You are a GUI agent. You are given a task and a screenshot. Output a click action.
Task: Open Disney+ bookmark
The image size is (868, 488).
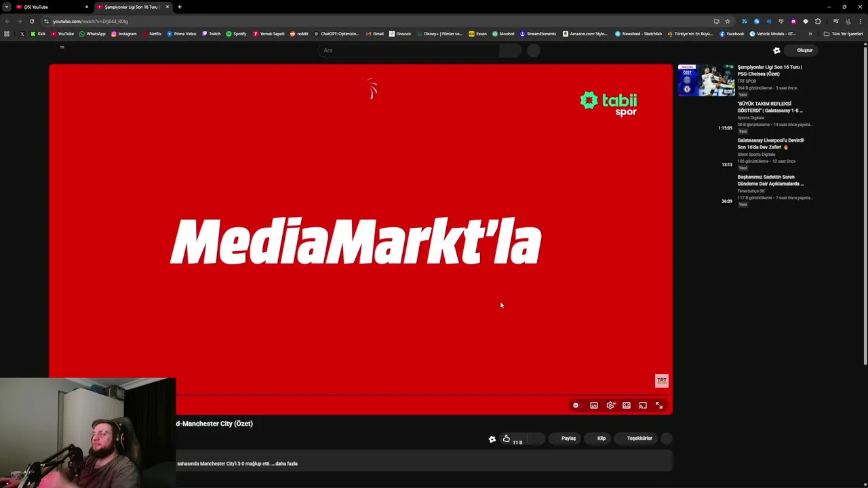coord(439,34)
